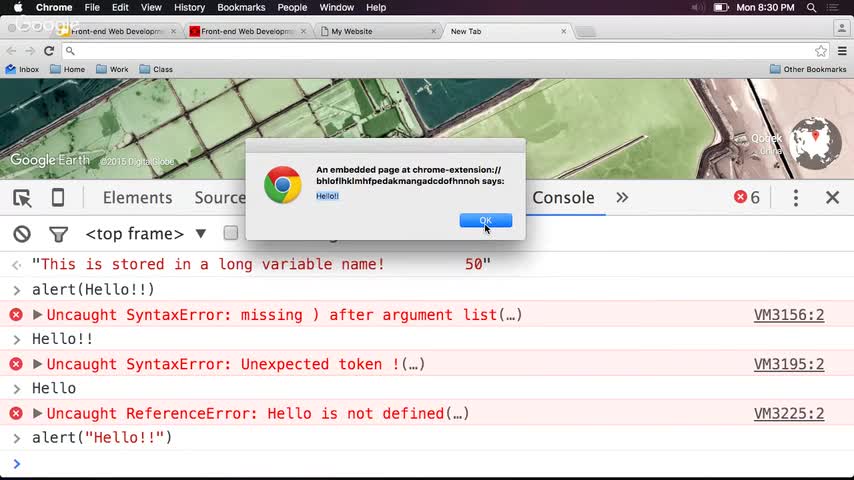Open the Home bookmarks folder
The height and width of the screenshot is (480, 854).
click(x=68, y=69)
